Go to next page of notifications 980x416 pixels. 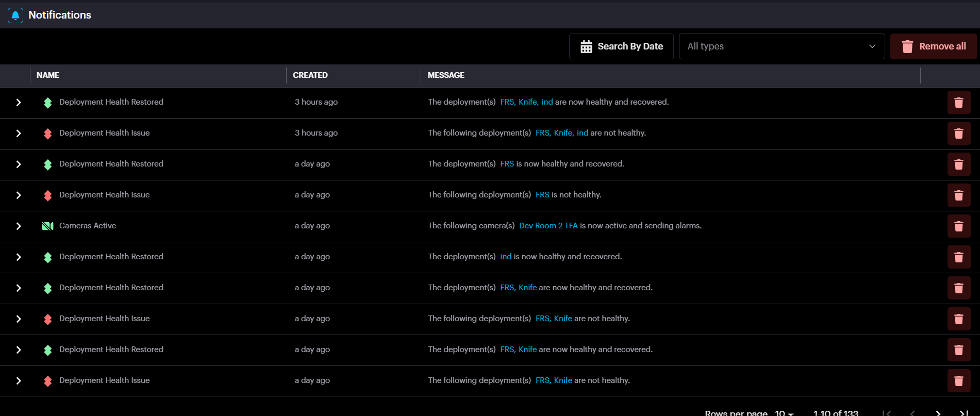(938, 412)
